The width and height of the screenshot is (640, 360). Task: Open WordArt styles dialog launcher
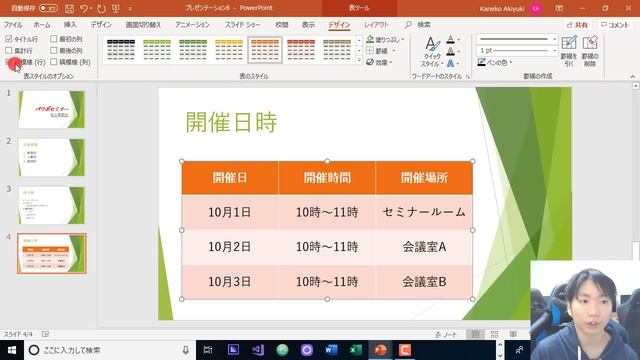[x=468, y=76]
